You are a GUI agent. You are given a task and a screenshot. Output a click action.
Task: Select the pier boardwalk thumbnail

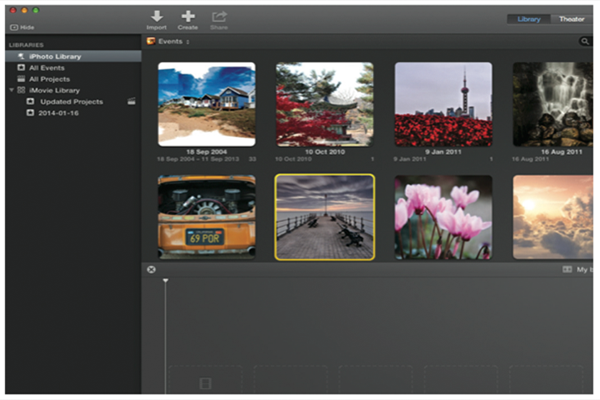(325, 217)
